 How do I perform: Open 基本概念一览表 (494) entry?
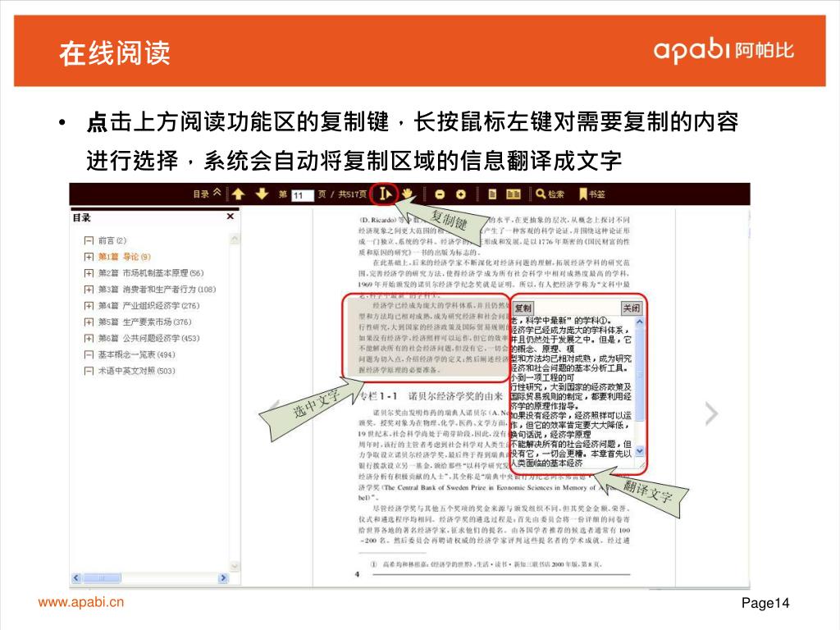pyautogui.click(x=136, y=354)
